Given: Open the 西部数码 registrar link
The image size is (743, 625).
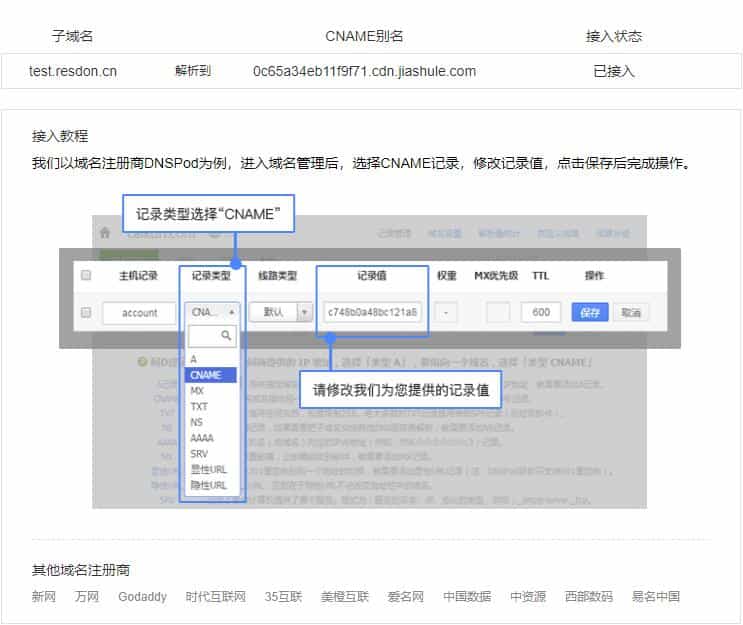Looking at the screenshot, I should [589, 596].
